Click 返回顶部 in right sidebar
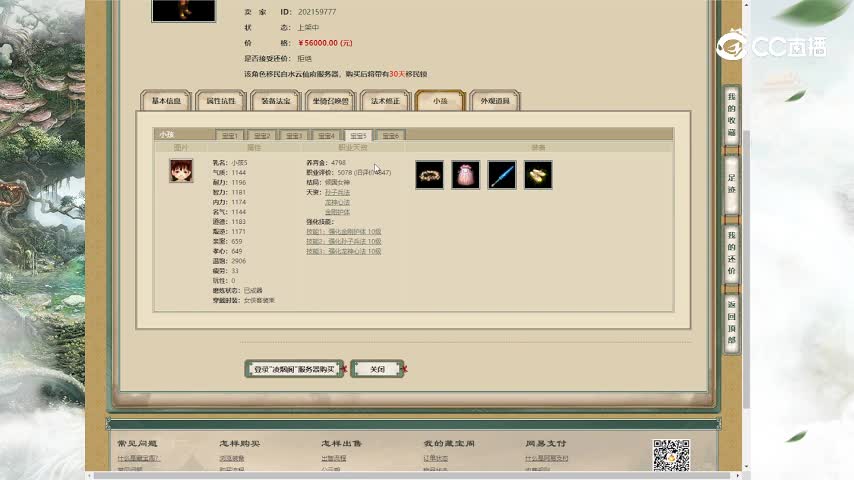The height and width of the screenshot is (480, 854). point(731,323)
